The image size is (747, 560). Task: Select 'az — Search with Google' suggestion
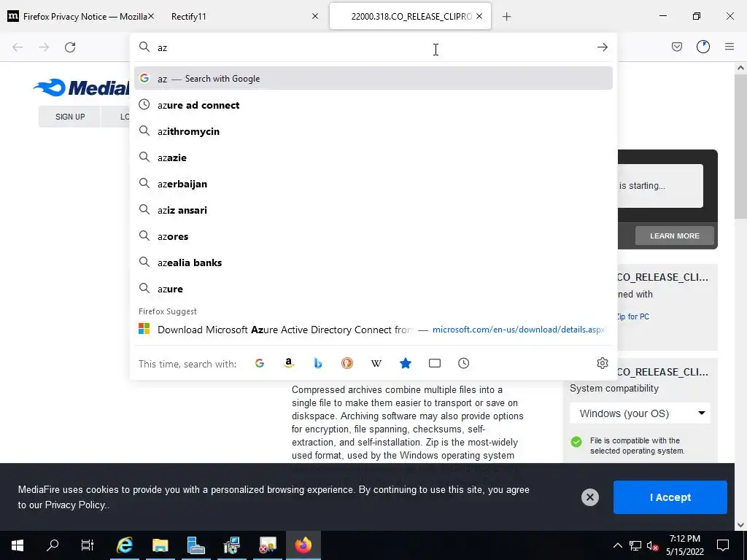(x=373, y=79)
